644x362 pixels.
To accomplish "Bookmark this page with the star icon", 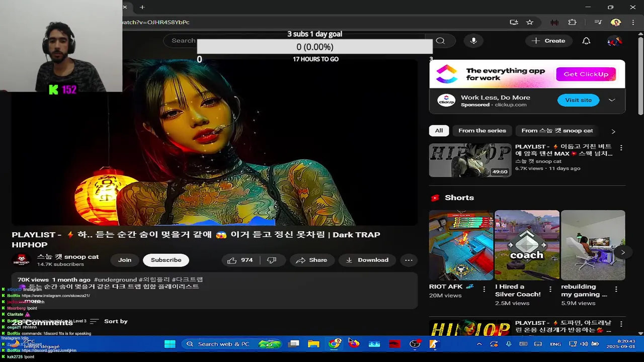I will pyautogui.click(x=530, y=22).
